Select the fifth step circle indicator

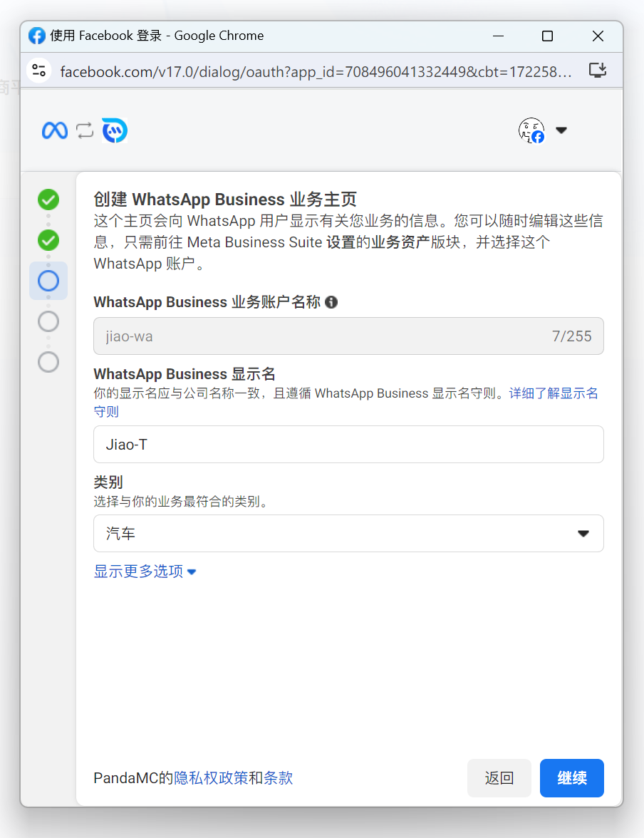coord(48,362)
